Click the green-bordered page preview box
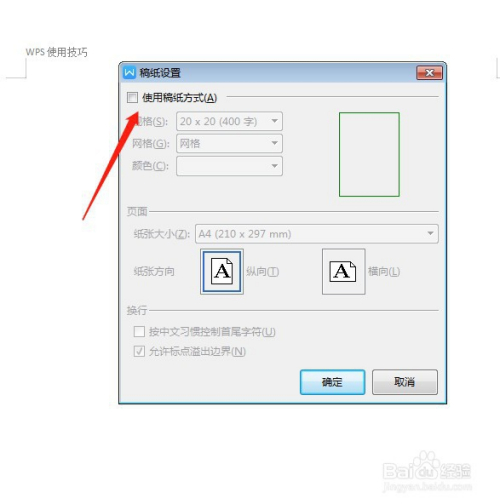 (369, 154)
